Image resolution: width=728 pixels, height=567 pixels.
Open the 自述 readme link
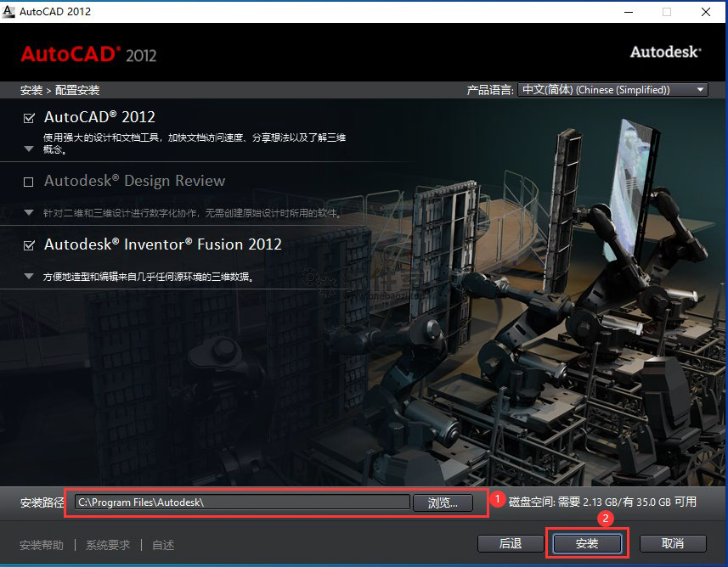click(163, 545)
